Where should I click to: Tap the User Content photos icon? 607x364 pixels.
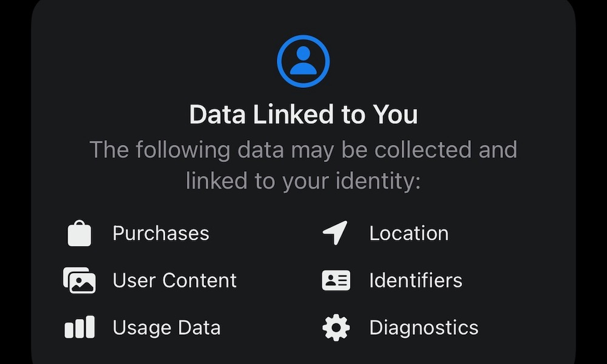pyautogui.click(x=80, y=280)
